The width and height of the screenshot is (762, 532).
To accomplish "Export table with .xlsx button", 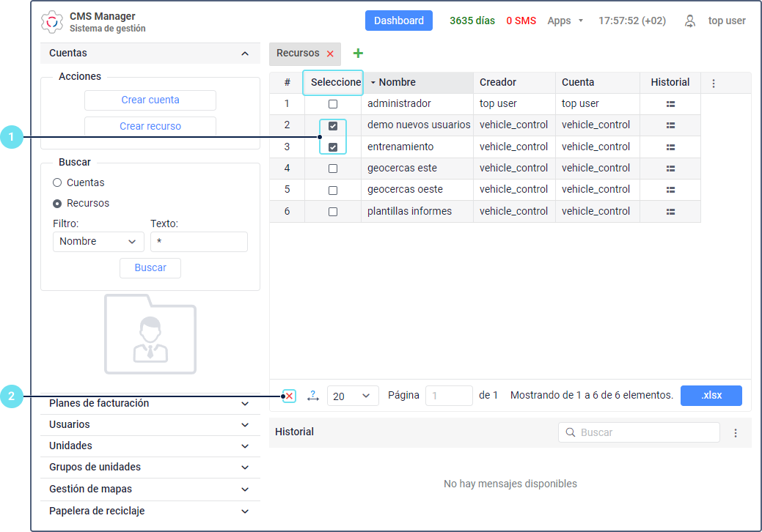I will coord(711,396).
